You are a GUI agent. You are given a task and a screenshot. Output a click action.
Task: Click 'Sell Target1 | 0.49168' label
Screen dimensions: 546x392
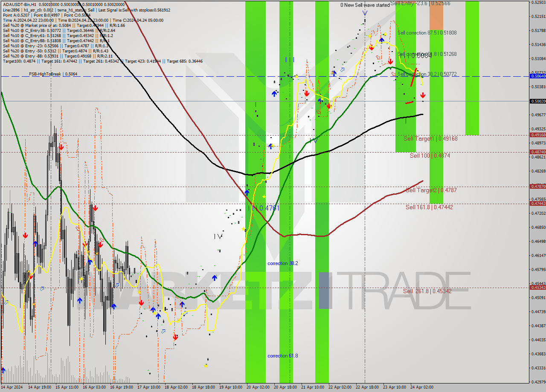[x=430, y=138]
